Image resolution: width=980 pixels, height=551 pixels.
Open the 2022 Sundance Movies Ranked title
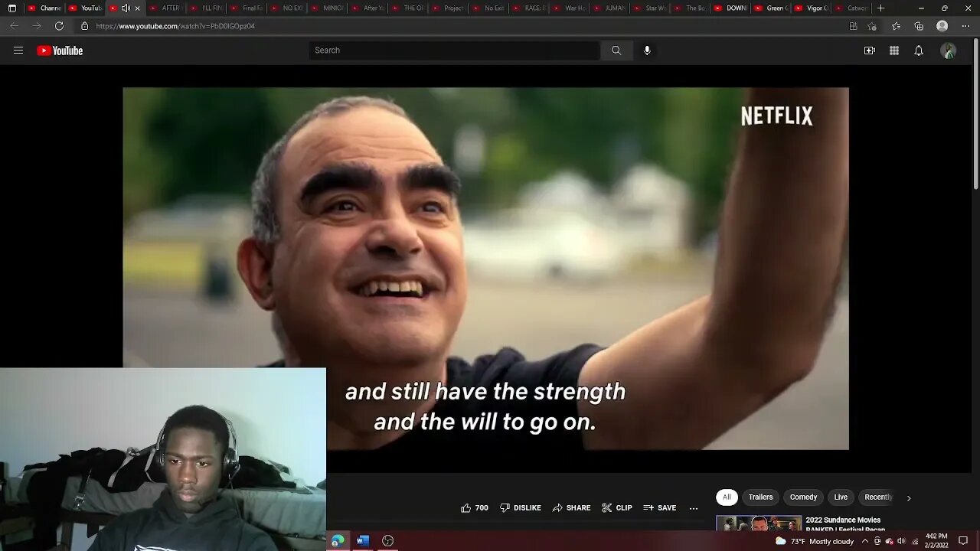tap(845, 524)
